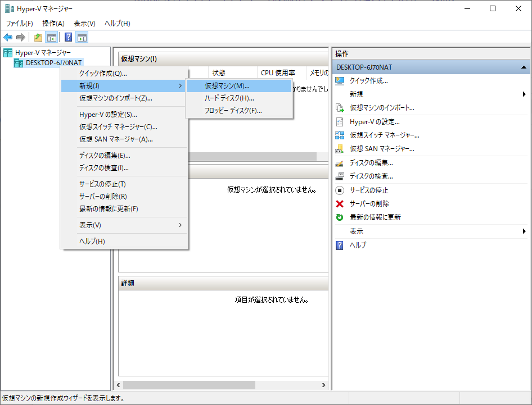Open the 操作(A) menu
Screen dimensions: 532x405
(x=53, y=24)
